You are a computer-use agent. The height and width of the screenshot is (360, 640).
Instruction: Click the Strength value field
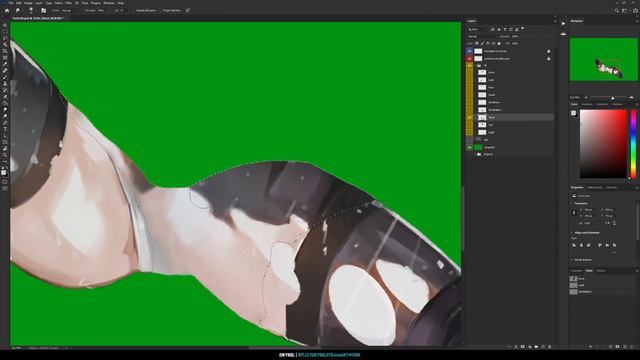tap(101, 11)
